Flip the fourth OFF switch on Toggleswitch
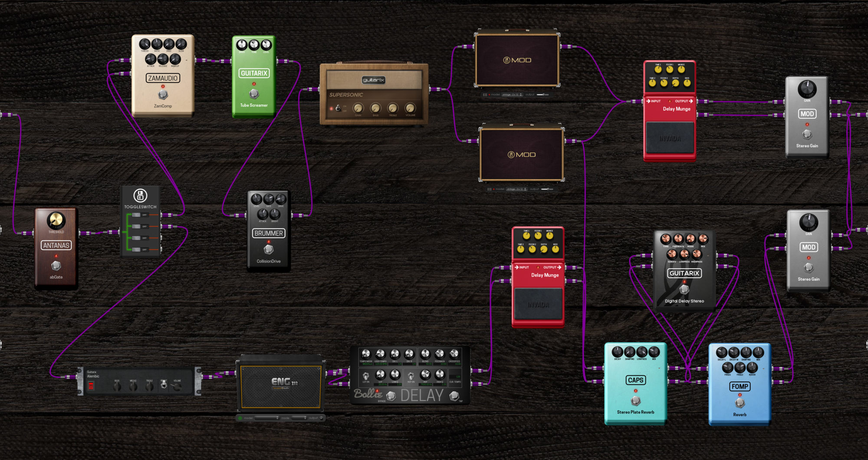Screen dimensions: 868x460 (140, 250)
